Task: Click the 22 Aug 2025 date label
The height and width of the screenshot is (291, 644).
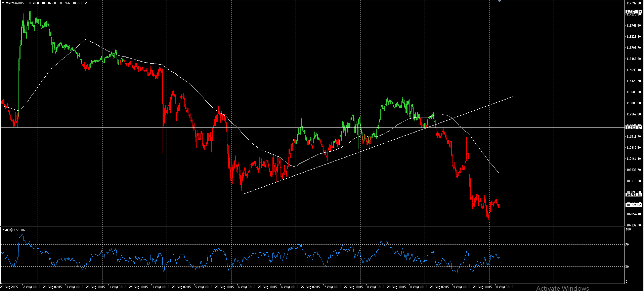Action: 9,287
